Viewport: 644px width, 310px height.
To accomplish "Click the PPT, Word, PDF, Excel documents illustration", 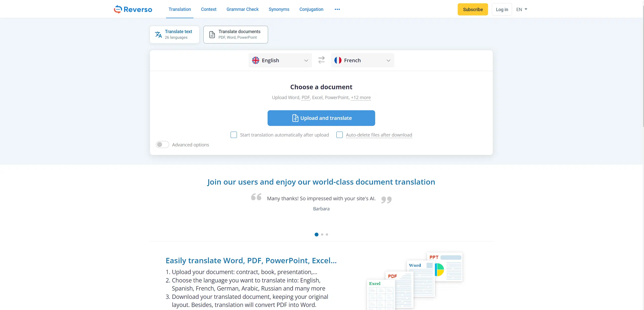I will [415, 281].
